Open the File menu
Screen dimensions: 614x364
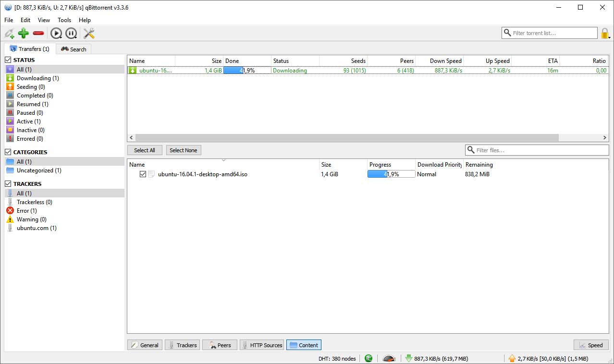point(9,20)
